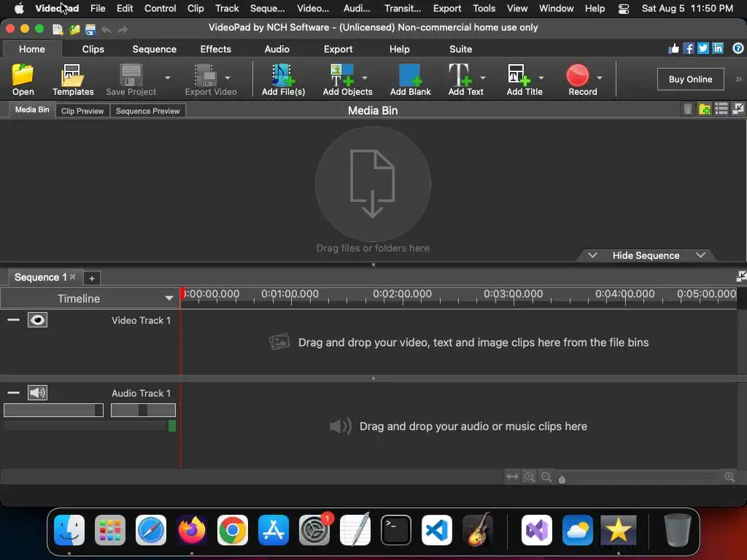
Task: Click the timeline zoom slider handle
Action: tap(562, 479)
